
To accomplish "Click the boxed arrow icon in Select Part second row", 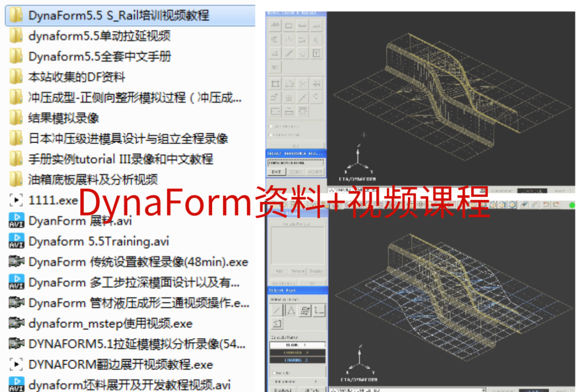I will click(x=276, y=323).
